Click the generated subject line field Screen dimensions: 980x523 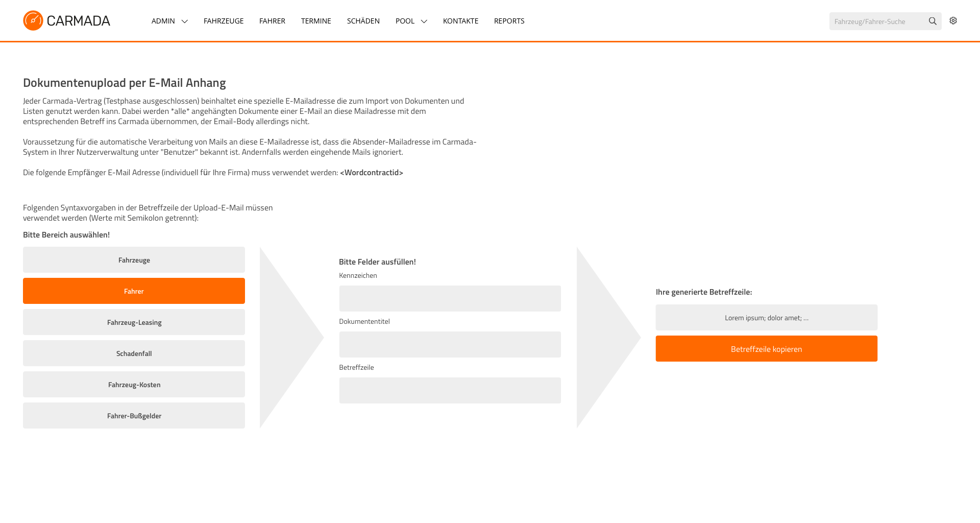click(x=766, y=318)
